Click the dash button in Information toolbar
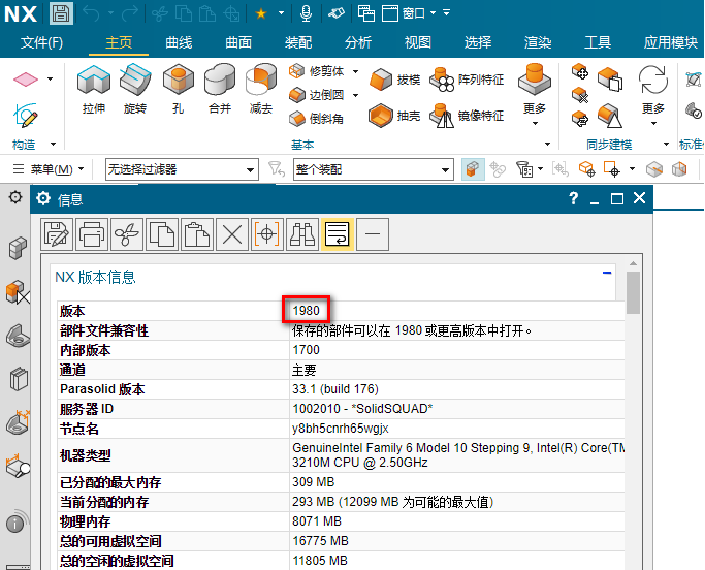The image size is (705, 570). tap(372, 234)
